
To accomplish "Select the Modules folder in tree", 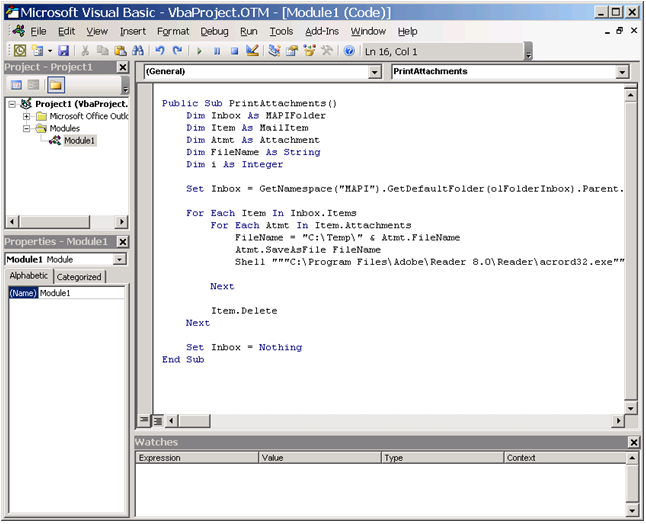I will coord(65,128).
